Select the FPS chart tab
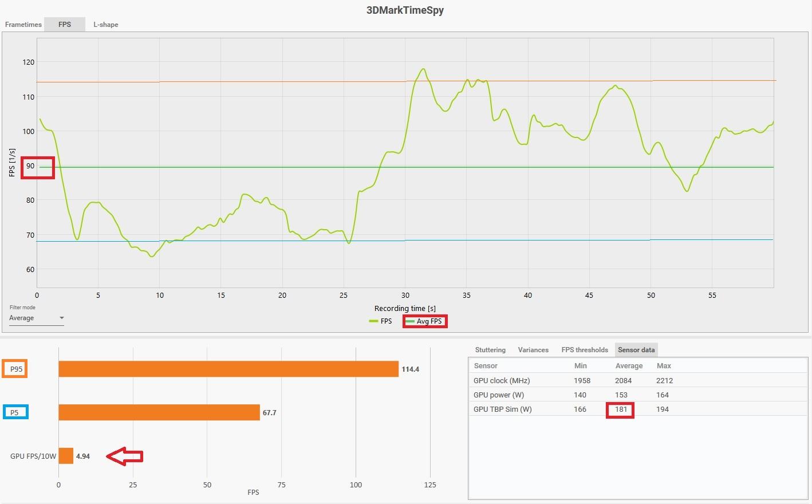This screenshot has width=812, height=504. 65,25
